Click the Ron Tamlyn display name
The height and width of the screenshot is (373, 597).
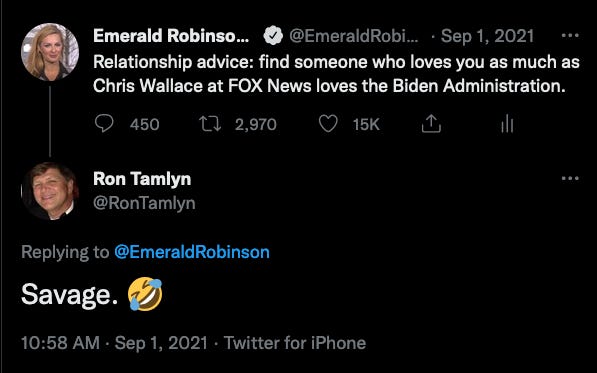(142, 179)
